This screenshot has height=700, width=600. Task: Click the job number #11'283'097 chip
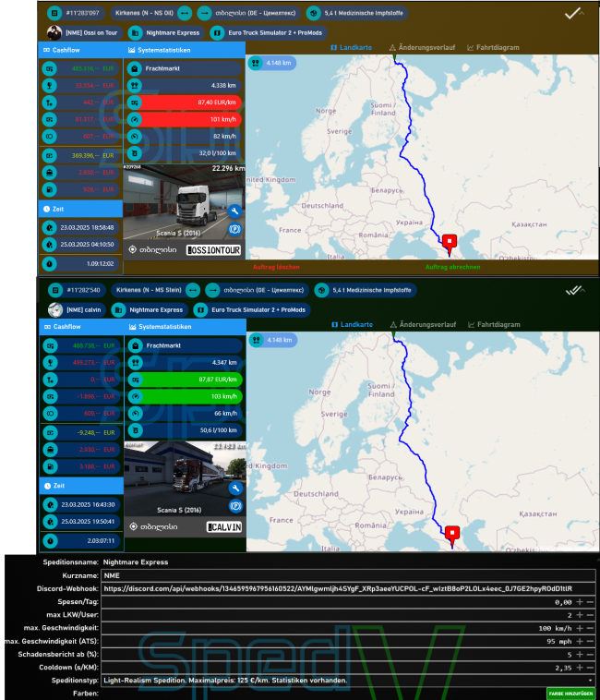tap(76, 13)
